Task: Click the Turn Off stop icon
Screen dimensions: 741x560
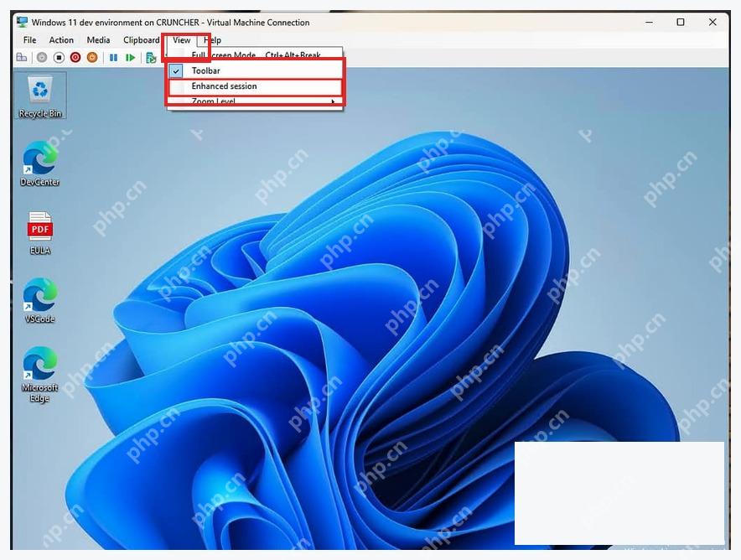Action: click(59, 57)
